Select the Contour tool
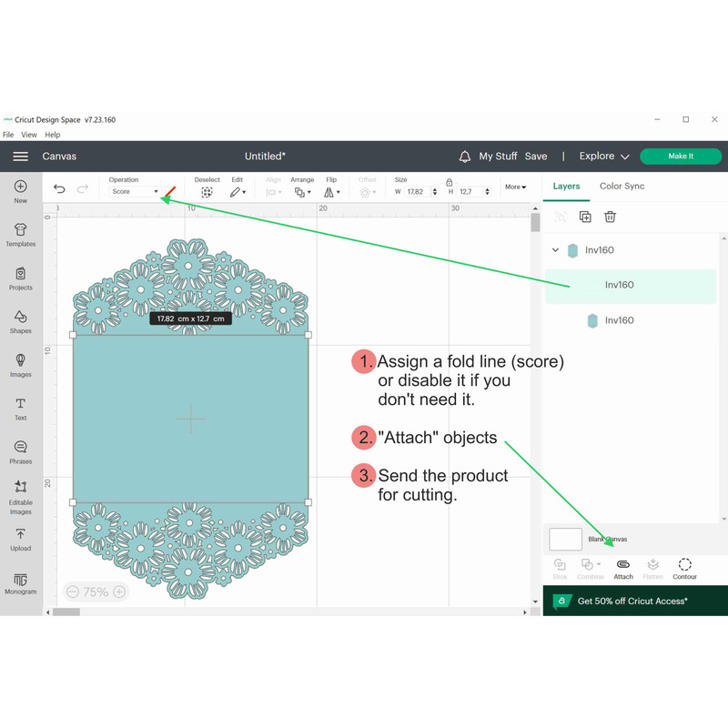Viewport: 728px width, 728px height. 684,567
